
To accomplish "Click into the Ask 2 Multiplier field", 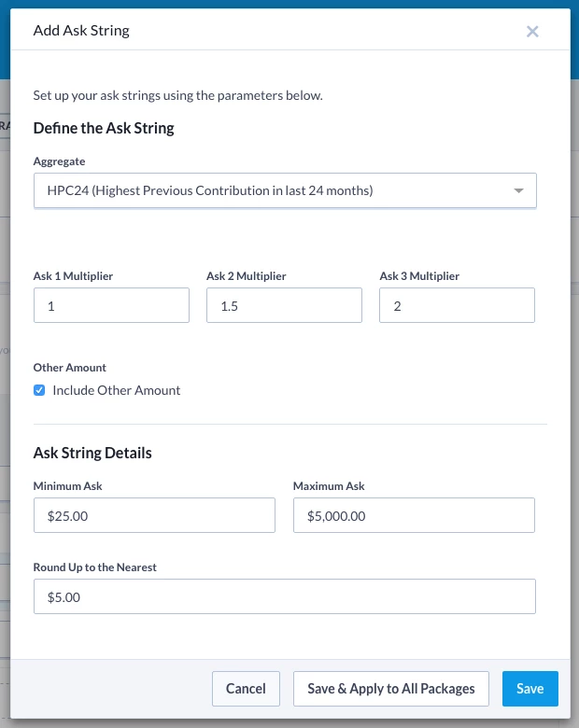I will click(x=284, y=306).
